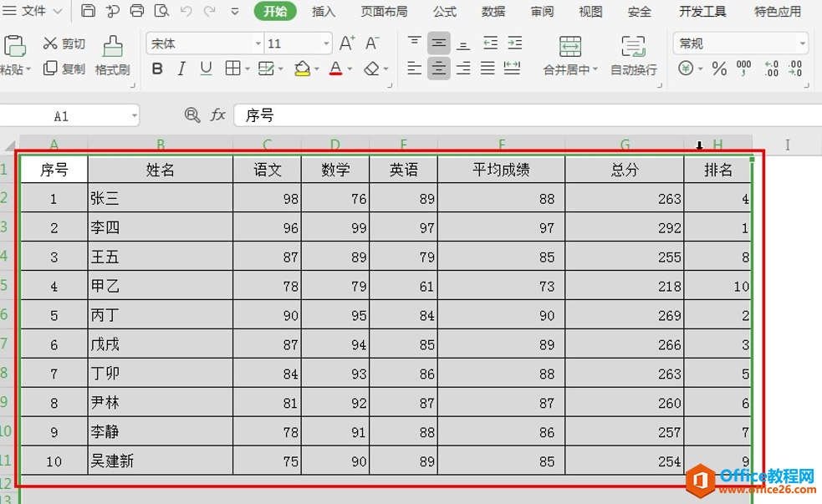Image resolution: width=822 pixels, height=504 pixels.
Task: Select the 平均成绩 header cell
Action: click(501, 169)
